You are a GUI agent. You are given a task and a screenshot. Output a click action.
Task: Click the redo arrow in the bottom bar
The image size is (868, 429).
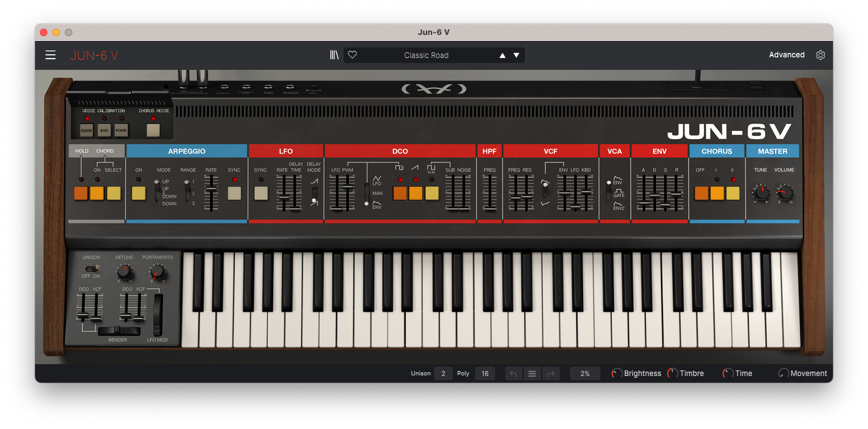[551, 374]
